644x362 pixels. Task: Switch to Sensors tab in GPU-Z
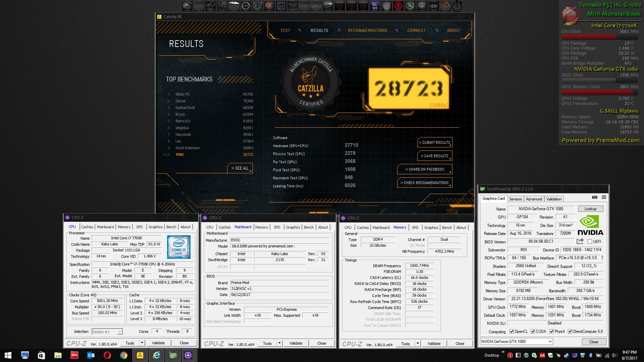click(515, 199)
